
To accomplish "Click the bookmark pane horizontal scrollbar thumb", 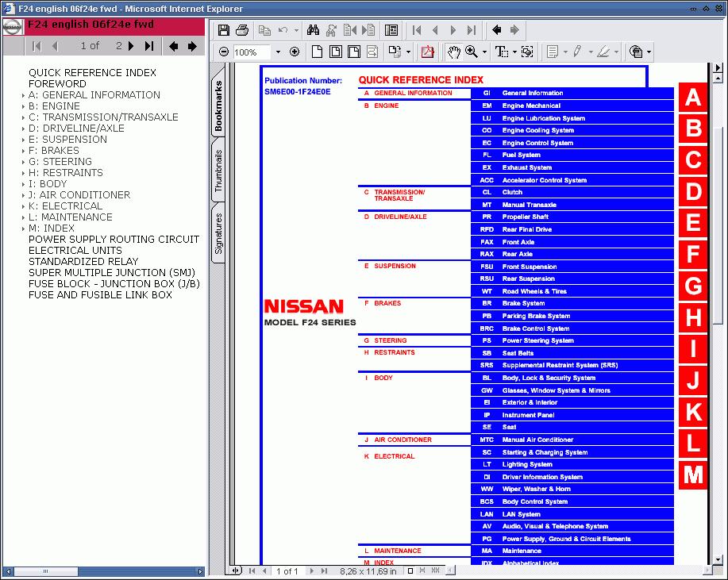I will tap(45, 571).
